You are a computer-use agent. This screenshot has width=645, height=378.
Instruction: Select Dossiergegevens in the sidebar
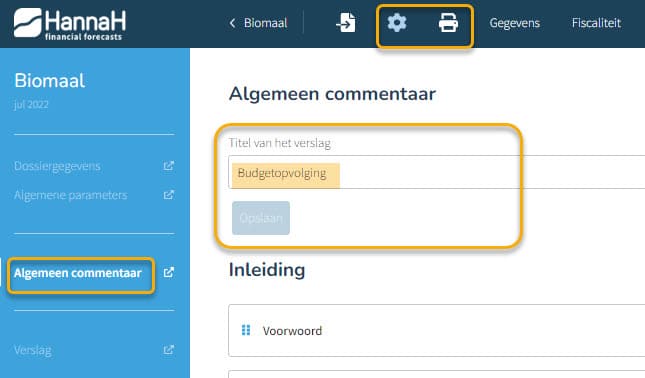tap(57, 166)
